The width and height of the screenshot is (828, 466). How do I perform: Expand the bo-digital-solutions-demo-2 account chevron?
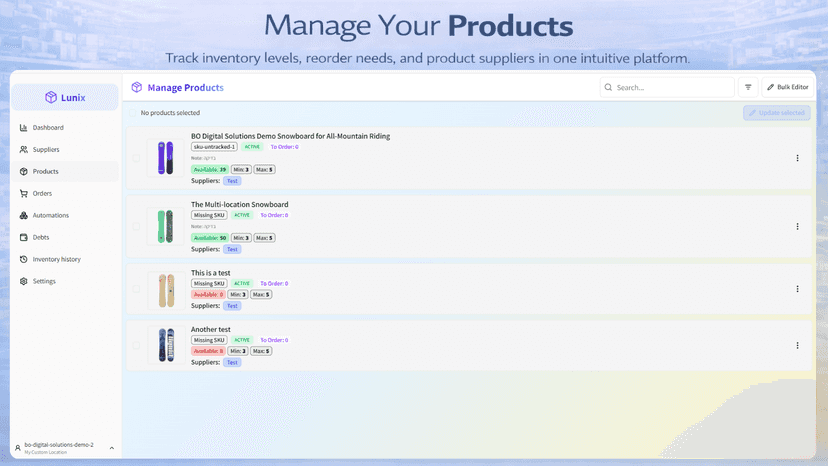[112, 448]
